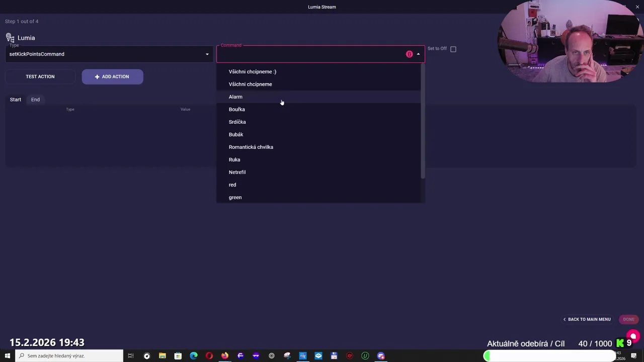Click the green subscriber goal progress bar
644x362 pixels.
[x=550, y=356]
